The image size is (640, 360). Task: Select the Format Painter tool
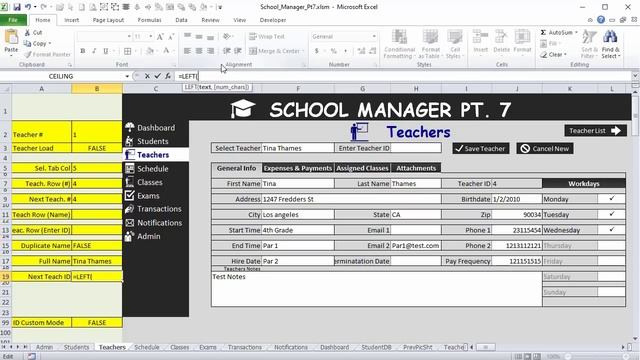point(47,54)
